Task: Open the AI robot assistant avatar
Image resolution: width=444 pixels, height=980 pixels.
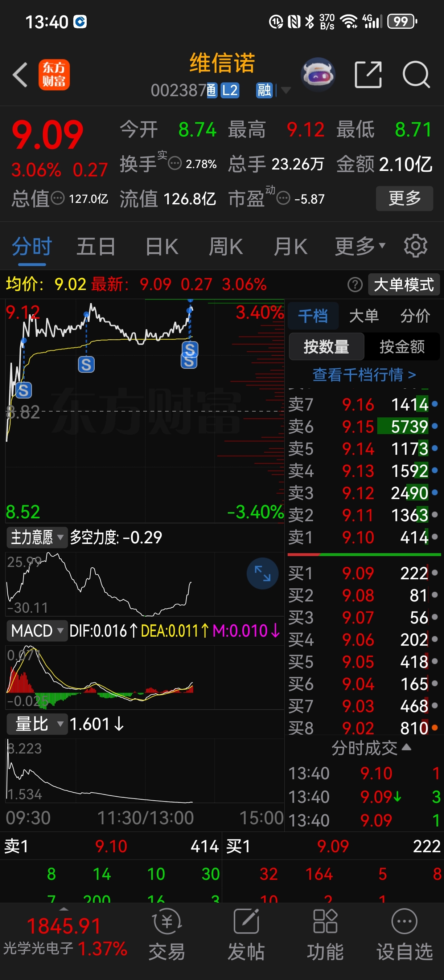Action: tap(318, 75)
